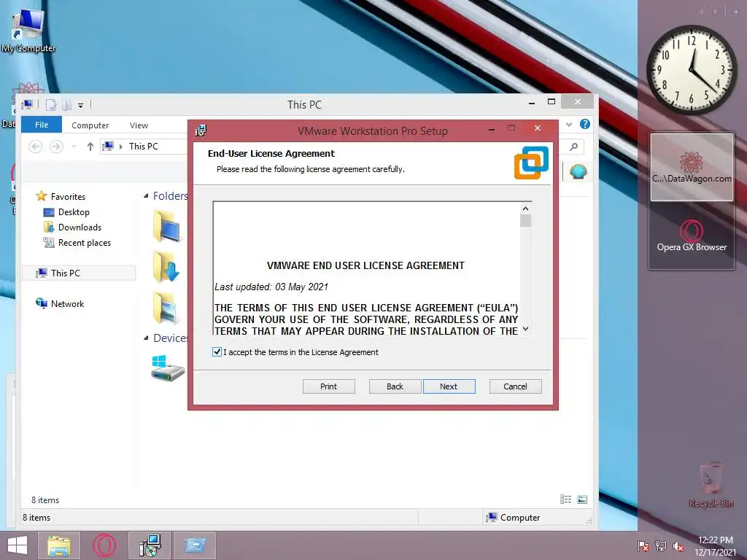Viewport: 747px width, 560px height.
Task: Switch to details view icon in status bar
Action: click(x=565, y=499)
